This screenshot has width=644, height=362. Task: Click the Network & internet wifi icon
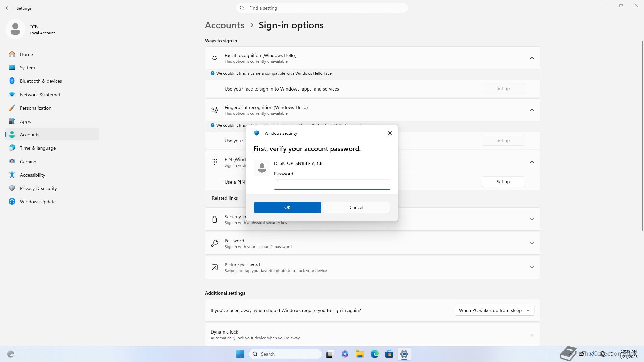[x=12, y=95]
